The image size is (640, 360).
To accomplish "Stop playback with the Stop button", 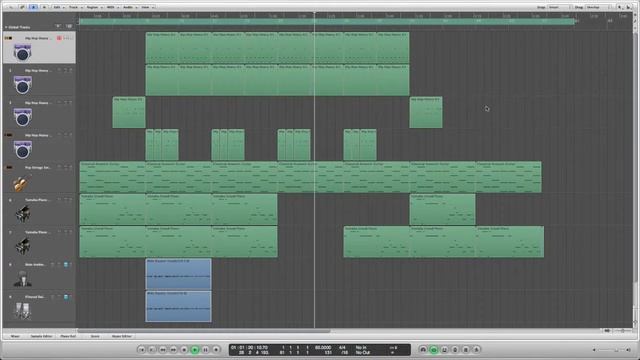I will 184,350.
